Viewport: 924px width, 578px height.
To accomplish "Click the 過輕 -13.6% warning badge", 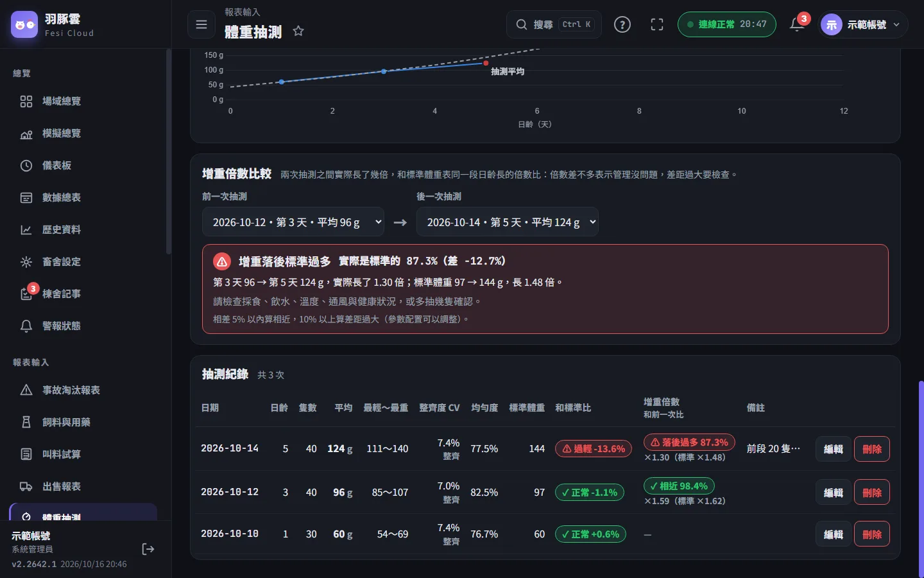I will coord(594,449).
